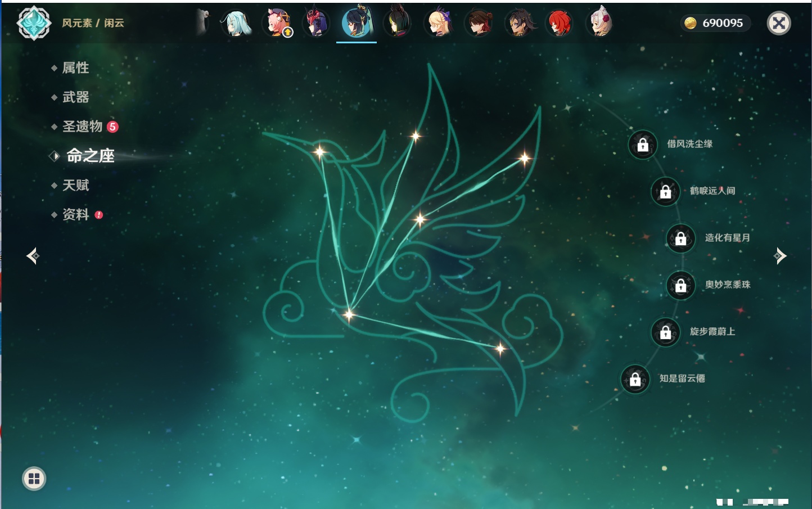Viewport: 812px width, 509px height.
Task: Click the Mora coin icon
Action: (691, 23)
